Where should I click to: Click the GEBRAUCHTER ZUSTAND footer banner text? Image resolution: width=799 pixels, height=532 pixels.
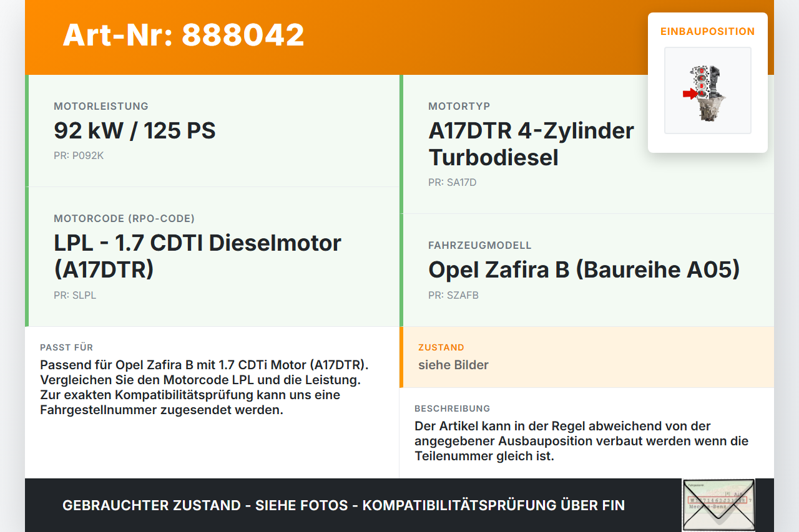point(343,505)
